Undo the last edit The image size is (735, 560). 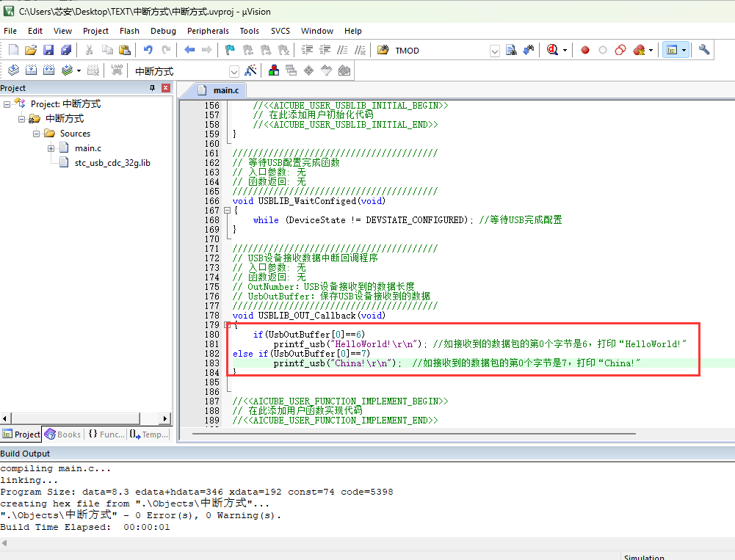click(x=148, y=50)
